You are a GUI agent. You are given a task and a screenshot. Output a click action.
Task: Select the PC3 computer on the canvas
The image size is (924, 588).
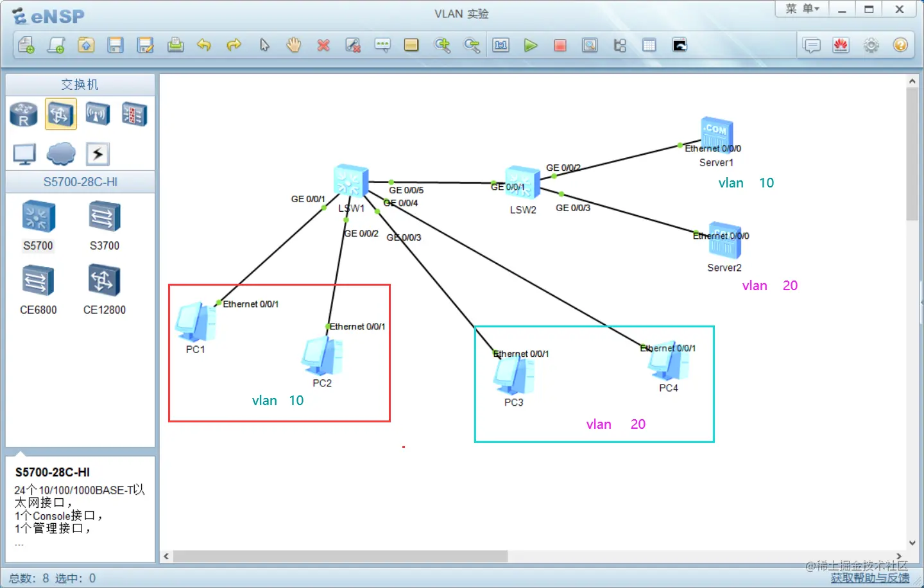point(513,375)
